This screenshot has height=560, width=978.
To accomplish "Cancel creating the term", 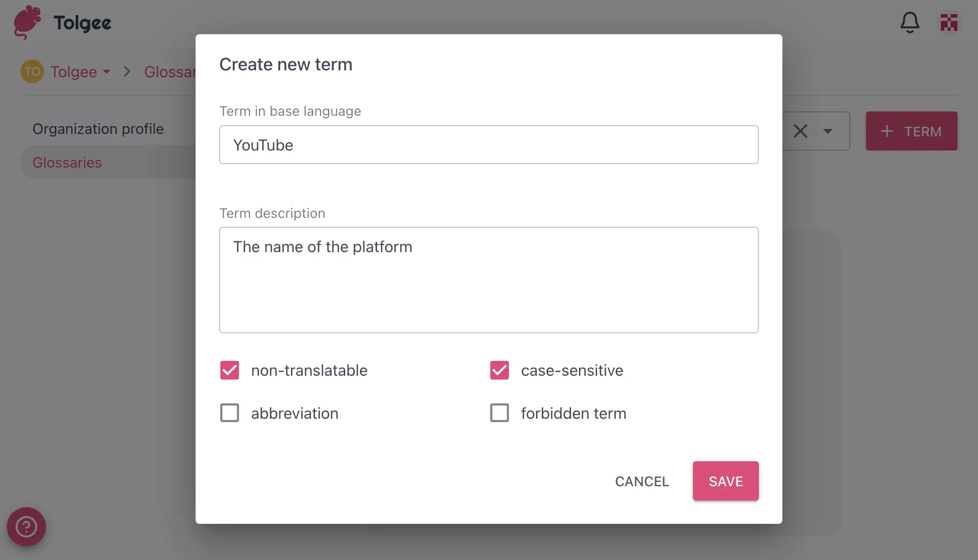I will coord(642,481).
